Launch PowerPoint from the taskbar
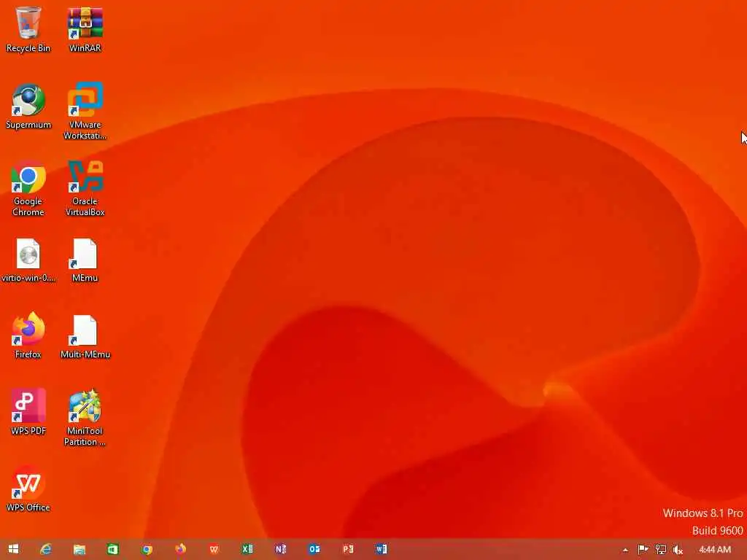This screenshot has width=747, height=560. (x=348, y=549)
